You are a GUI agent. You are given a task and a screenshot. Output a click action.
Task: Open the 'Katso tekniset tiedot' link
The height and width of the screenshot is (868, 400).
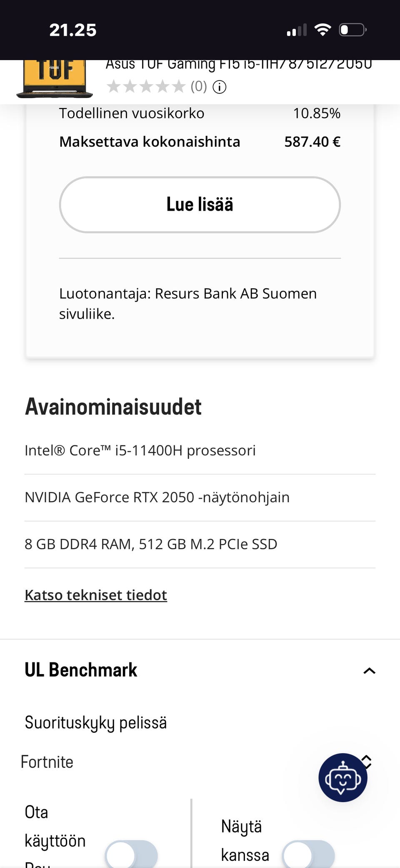[x=96, y=595]
